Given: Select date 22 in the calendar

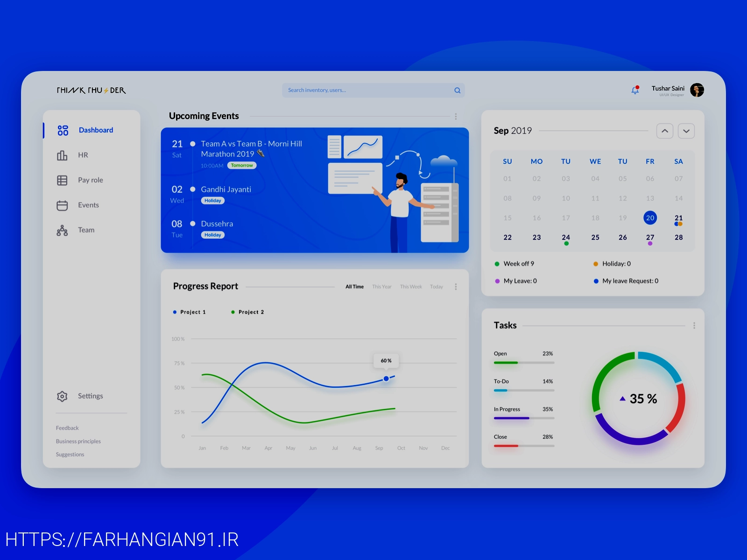Looking at the screenshot, I should click(x=507, y=238).
